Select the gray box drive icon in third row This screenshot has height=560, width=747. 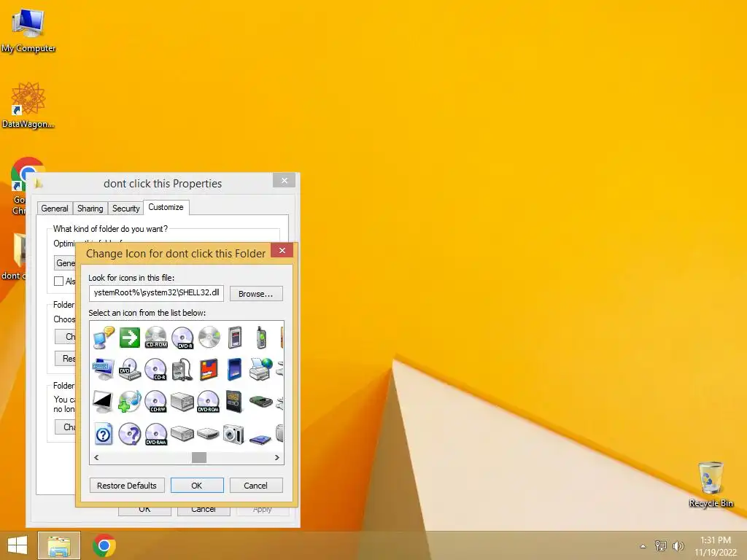182,402
